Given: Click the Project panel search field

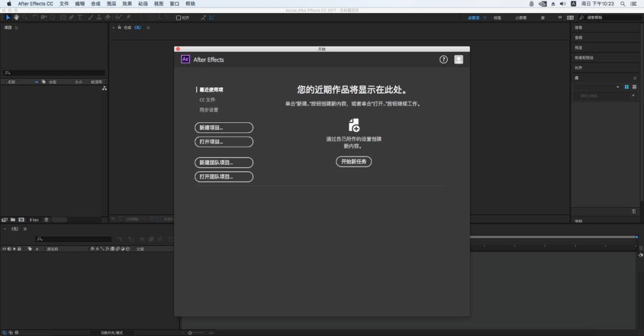Looking at the screenshot, I should click(x=54, y=73).
